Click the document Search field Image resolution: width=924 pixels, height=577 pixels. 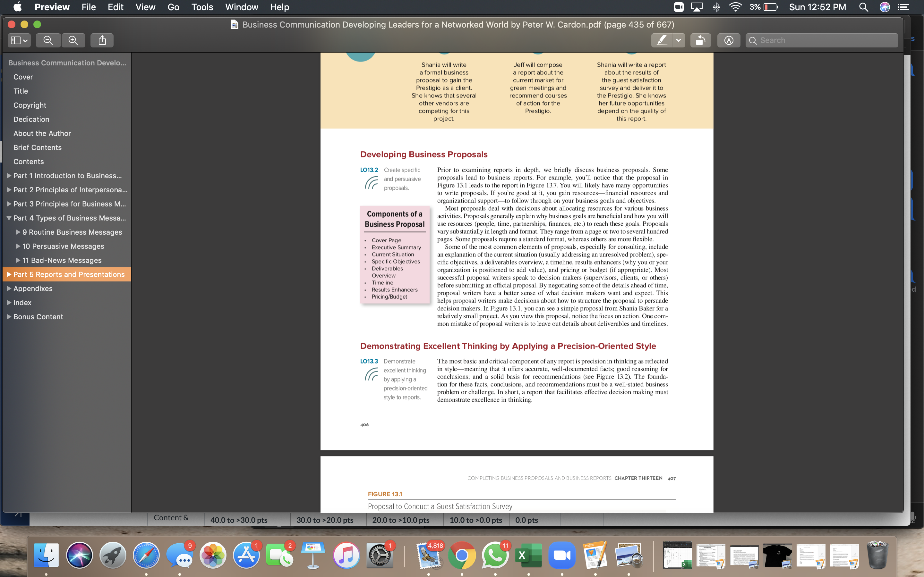(x=822, y=40)
